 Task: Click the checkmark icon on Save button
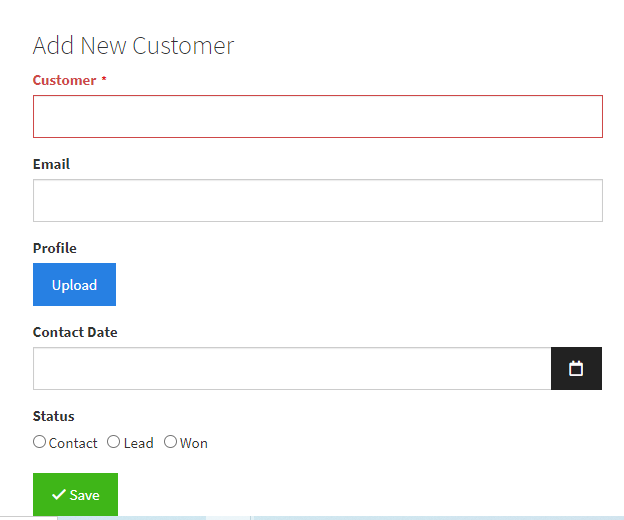click(59, 495)
